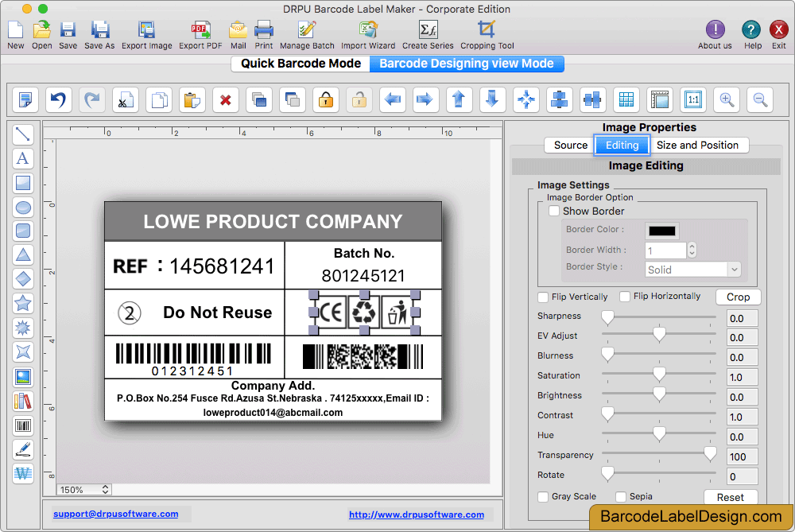Cut the selection using the scissors icon
This screenshot has width=795, height=532.
point(126,99)
